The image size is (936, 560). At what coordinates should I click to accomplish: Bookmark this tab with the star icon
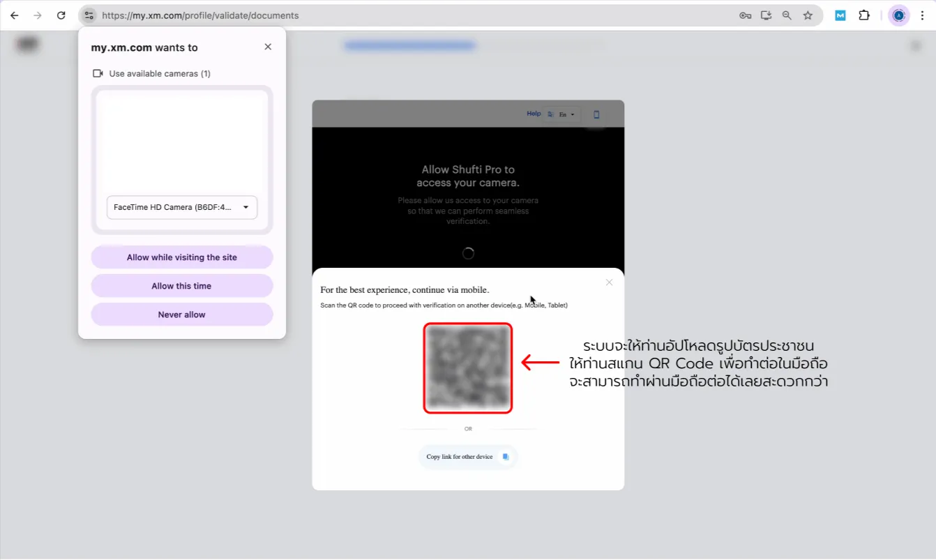808,15
